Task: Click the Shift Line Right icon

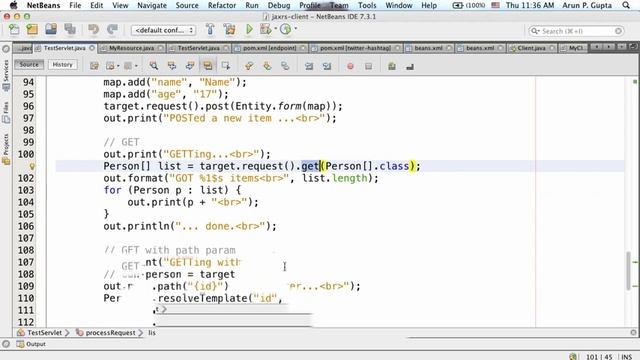Action: [x=327, y=66]
